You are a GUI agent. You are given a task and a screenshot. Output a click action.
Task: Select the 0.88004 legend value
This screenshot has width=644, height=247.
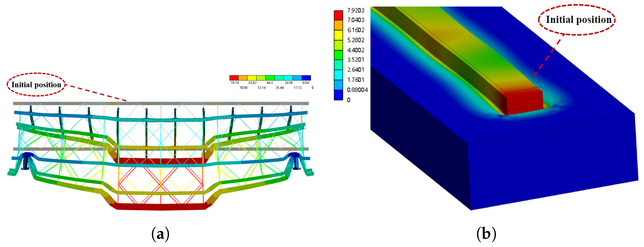357,90
